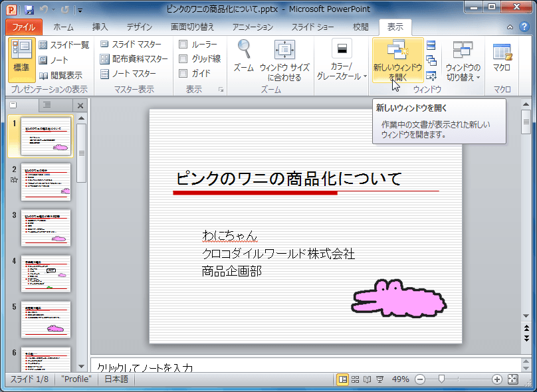
Task: Click the 49% zoom level button
Action: coord(400,379)
